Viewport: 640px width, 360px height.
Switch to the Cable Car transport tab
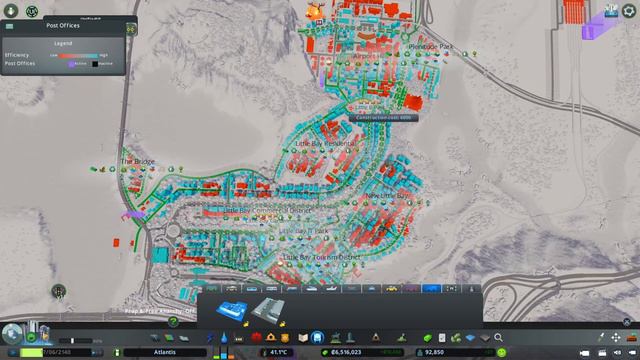tap(371, 289)
